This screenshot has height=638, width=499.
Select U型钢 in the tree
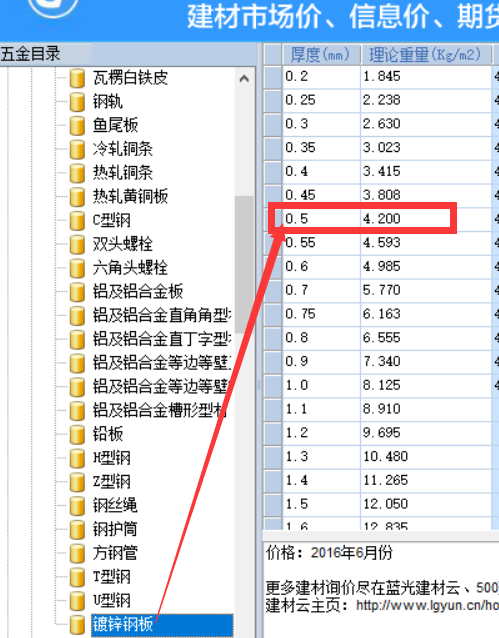tap(112, 600)
